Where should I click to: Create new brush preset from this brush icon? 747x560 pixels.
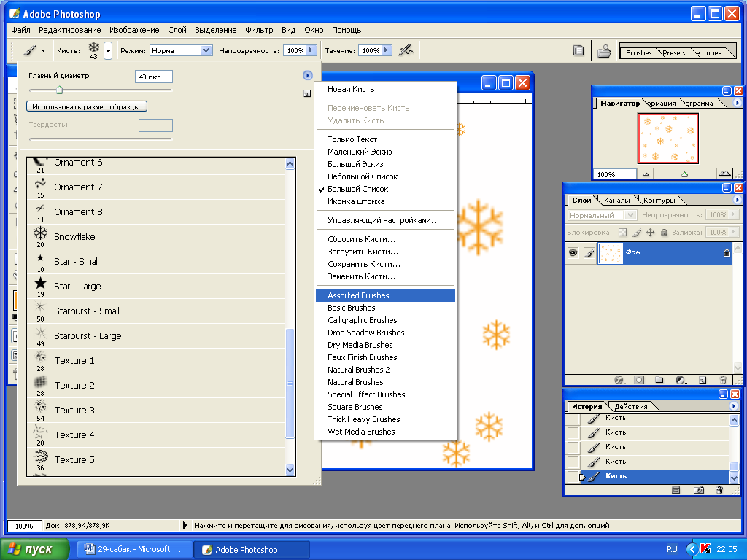tap(307, 94)
